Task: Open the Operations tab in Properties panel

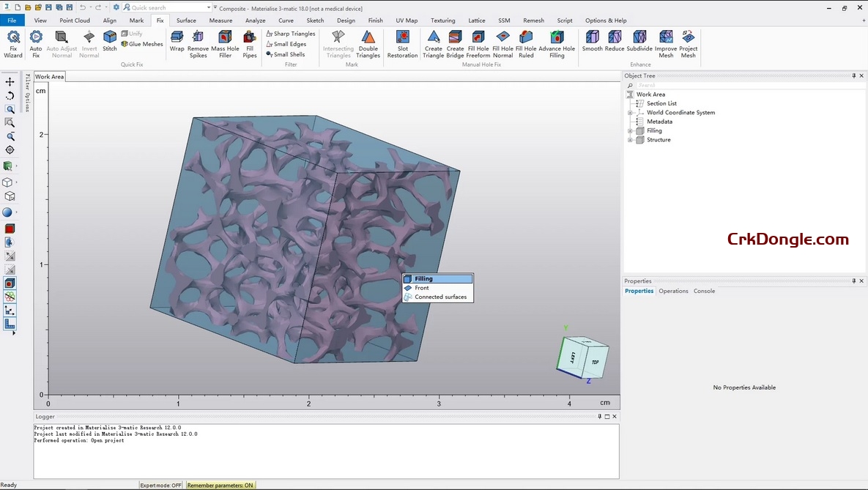Action: click(x=674, y=291)
